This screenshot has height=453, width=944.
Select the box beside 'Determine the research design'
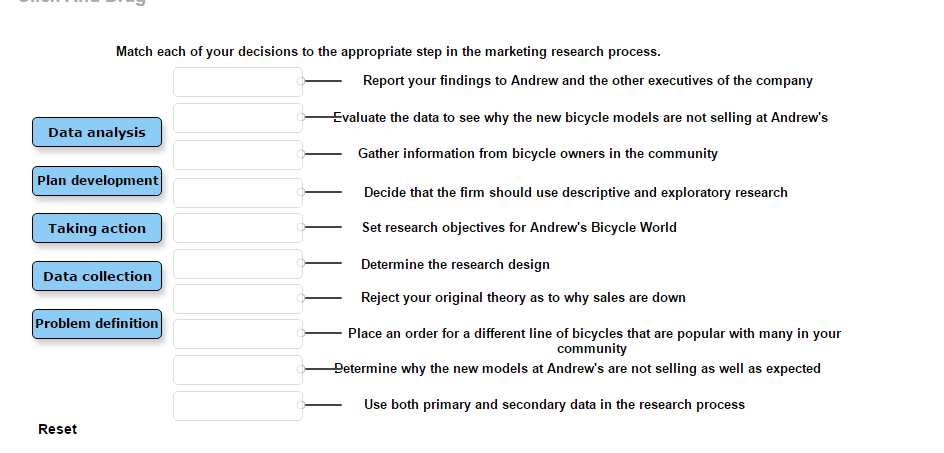point(237,264)
